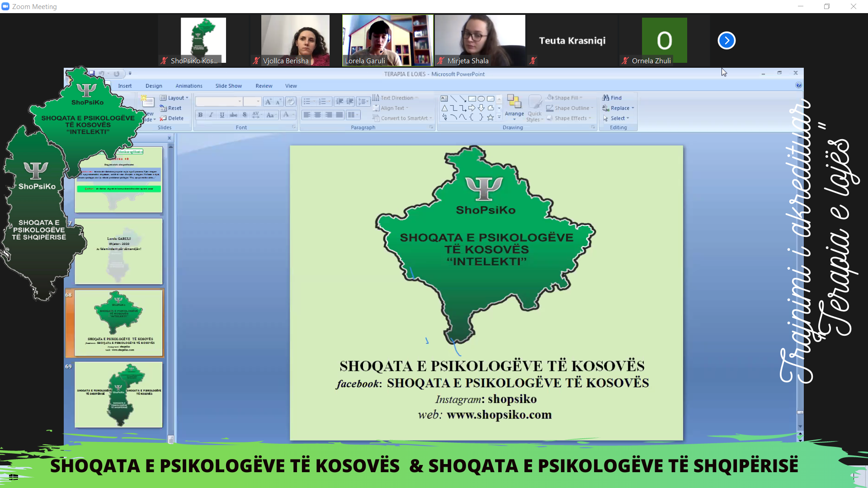The image size is (868, 488).
Task: Click Convert to SmartArt
Action: 402,118
